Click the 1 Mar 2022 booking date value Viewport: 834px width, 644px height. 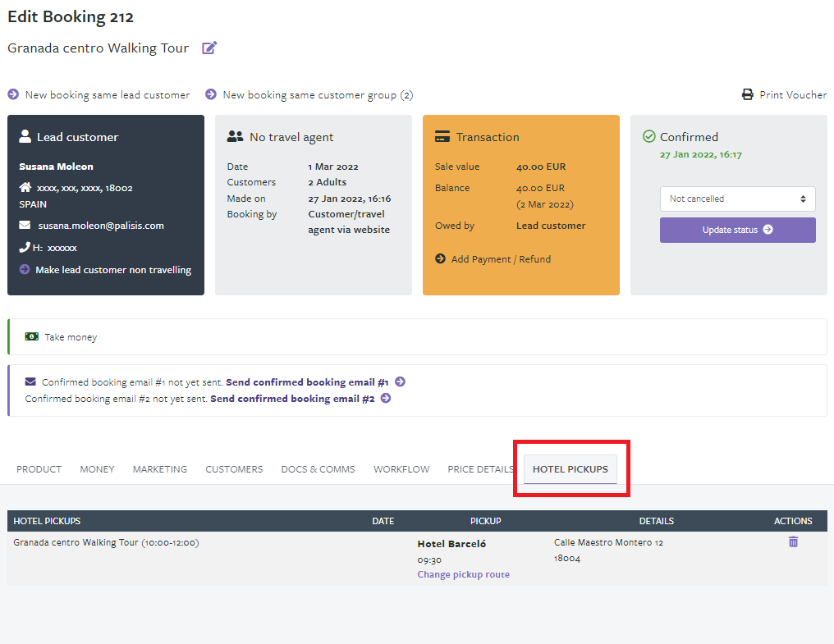(333, 167)
